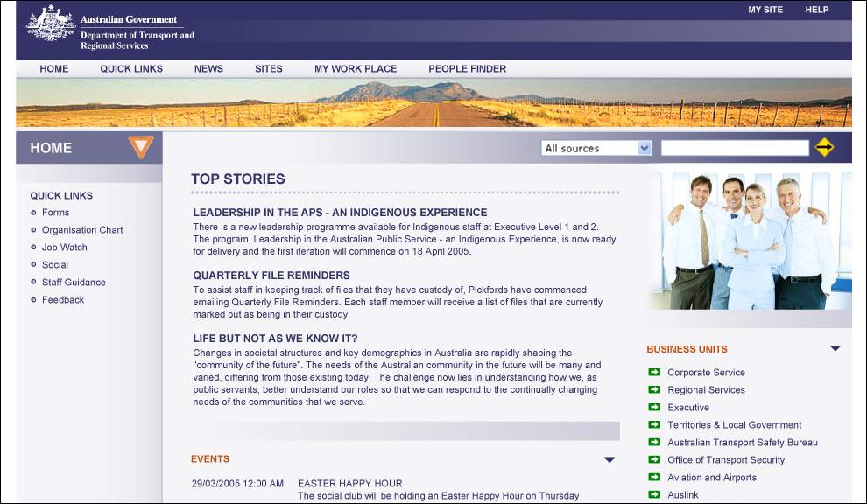The height and width of the screenshot is (504, 867).
Task: Click the 29/03/2005 12:00 AM event date
Action: [x=237, y=484]
